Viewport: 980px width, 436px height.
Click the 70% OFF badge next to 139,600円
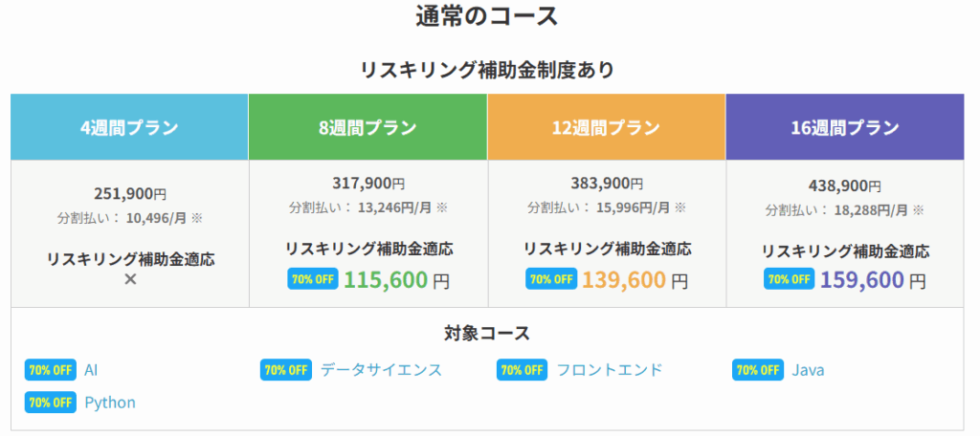pyautogui.click(x=551, y=278)
